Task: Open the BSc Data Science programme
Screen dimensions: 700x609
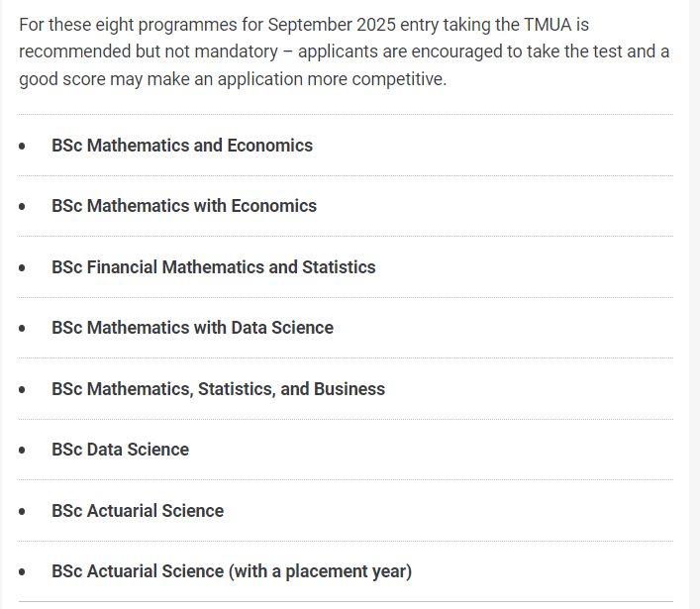Action: tap(120, 450)
